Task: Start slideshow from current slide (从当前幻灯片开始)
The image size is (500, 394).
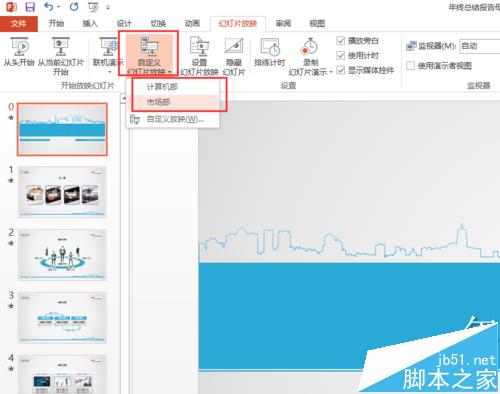Action: (x=60, y=56)
